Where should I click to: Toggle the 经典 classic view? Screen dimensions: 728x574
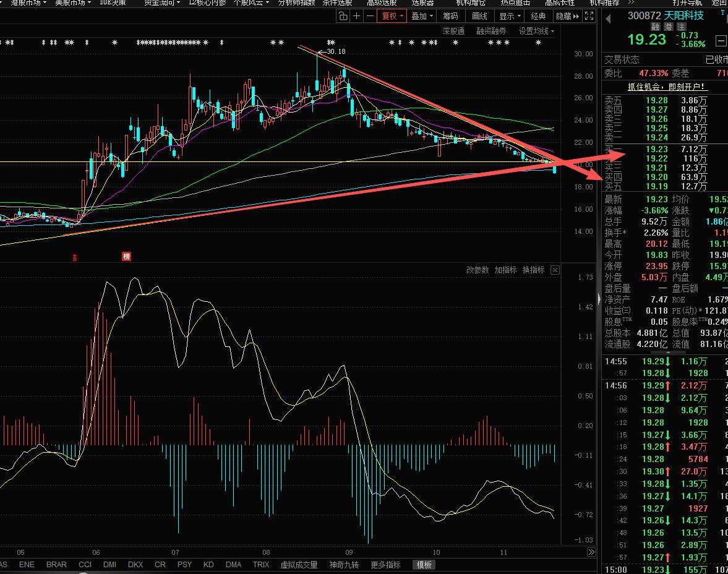coord(538,16)
